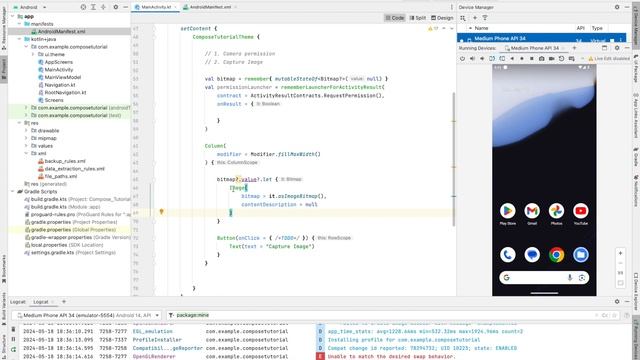Viewport: 640px width, 360px height.
Task: Click the Google search bar on emulator
Action: (544, 278)
